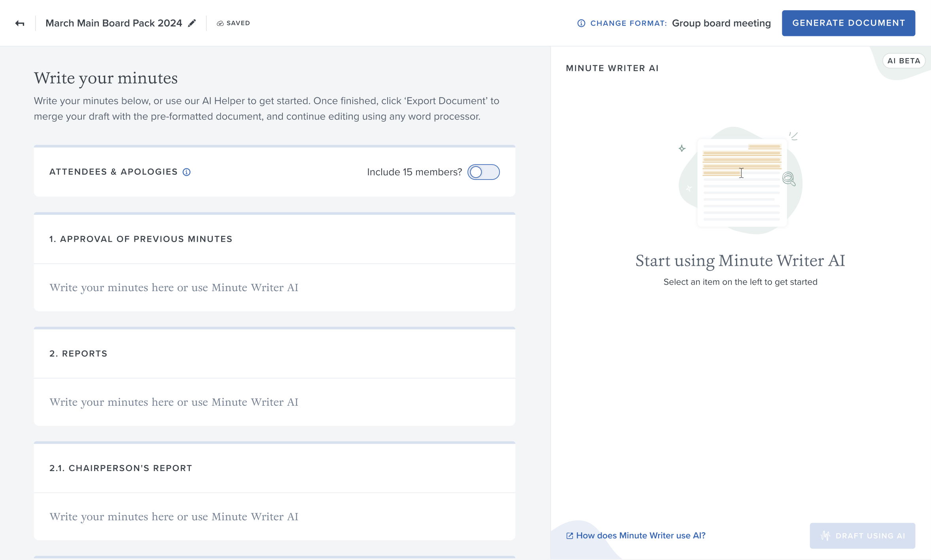Click info icon beside Attendees & Apologies
The width and height of the screenshot is (931, 560).
point(187,172)
